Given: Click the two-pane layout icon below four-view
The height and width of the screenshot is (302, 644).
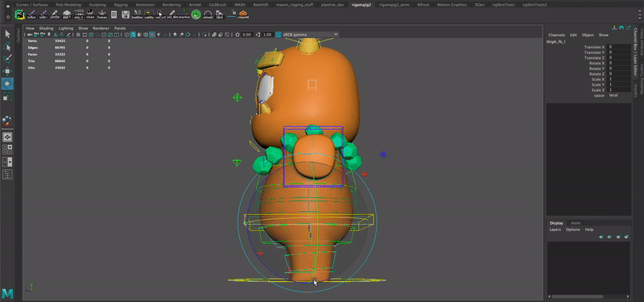Looking at the screenshot, I should (x=7, y=162).
